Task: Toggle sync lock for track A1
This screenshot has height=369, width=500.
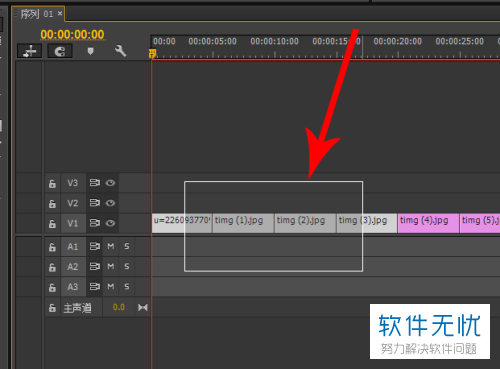Action: click(x=94, y=247)
